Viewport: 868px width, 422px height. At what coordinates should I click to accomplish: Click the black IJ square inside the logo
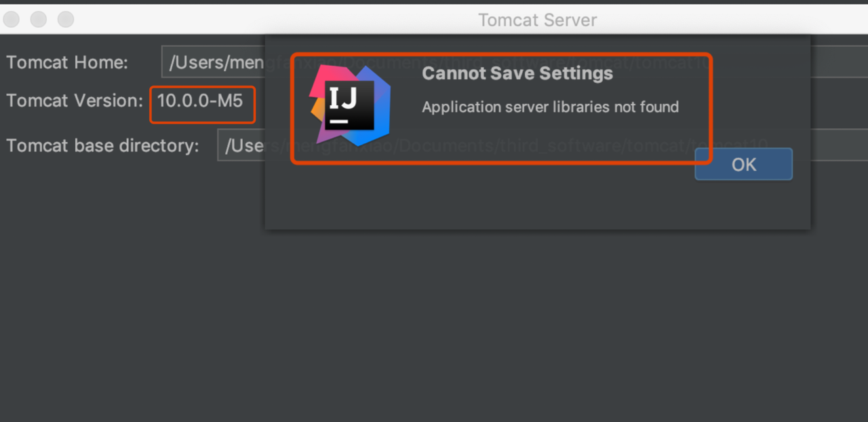(x=349, y=105)
